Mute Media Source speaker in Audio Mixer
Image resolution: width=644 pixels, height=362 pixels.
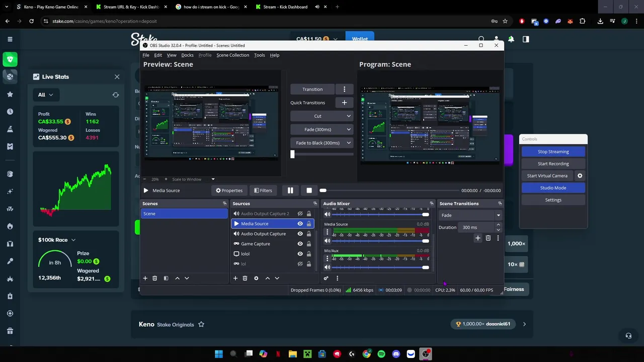(x=328, y=241)
